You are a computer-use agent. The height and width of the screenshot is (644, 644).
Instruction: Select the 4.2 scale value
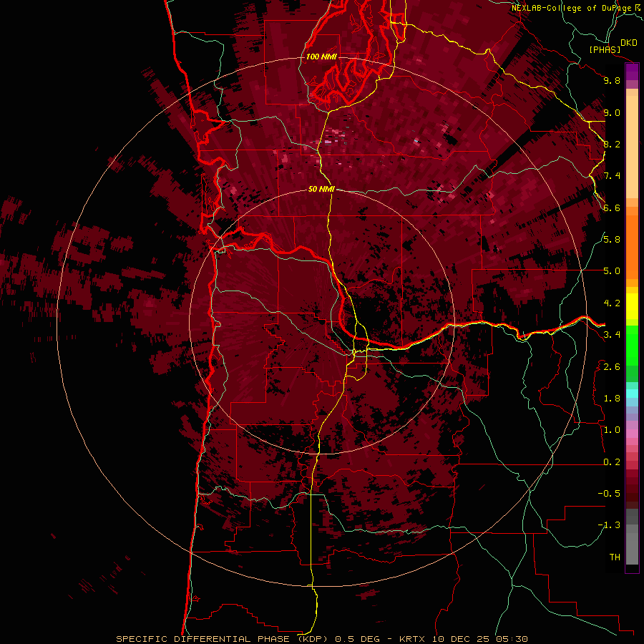click(x=612, y=303)
